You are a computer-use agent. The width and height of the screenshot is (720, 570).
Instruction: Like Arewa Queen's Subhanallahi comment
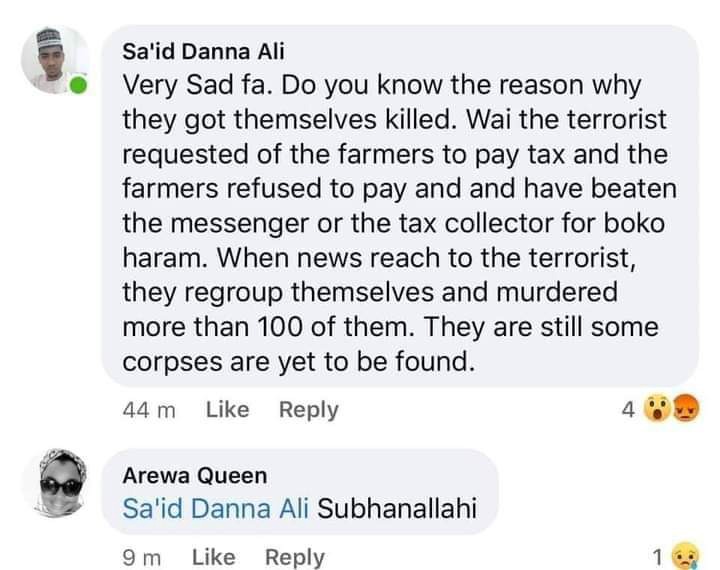214,557
